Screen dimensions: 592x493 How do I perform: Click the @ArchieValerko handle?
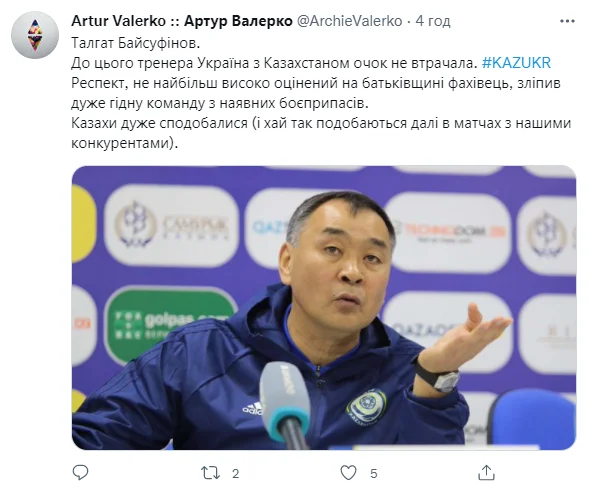tap(350, 21)
